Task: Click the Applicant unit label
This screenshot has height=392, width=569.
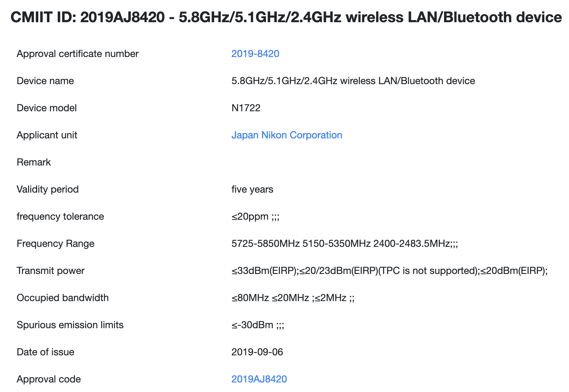Action: click(47, 135)
